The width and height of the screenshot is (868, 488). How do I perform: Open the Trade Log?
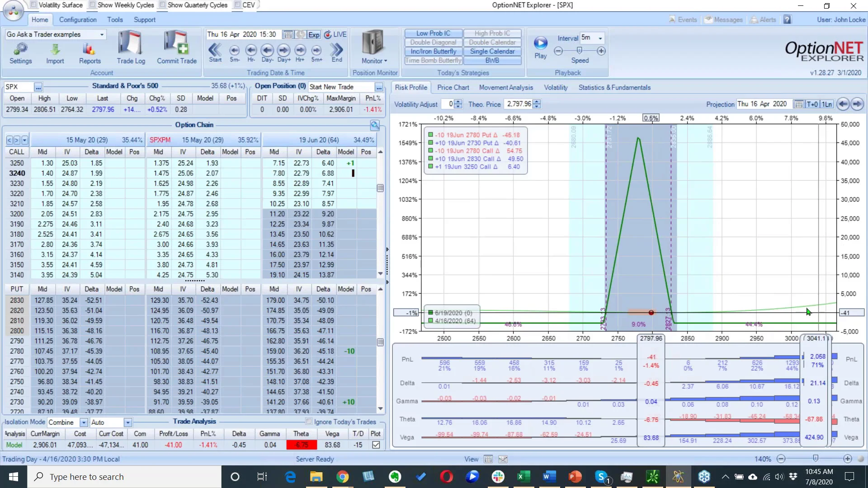[131, 47]
